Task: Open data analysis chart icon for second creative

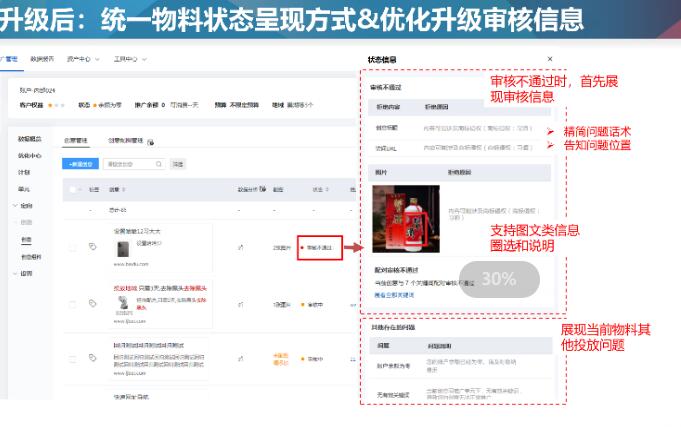Action: point(240,303)
